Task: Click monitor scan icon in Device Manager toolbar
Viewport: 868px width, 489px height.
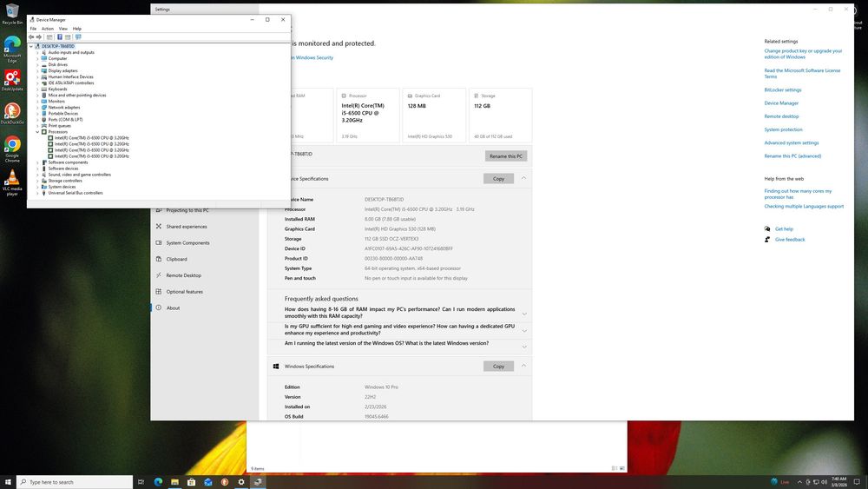Action: 78,37
